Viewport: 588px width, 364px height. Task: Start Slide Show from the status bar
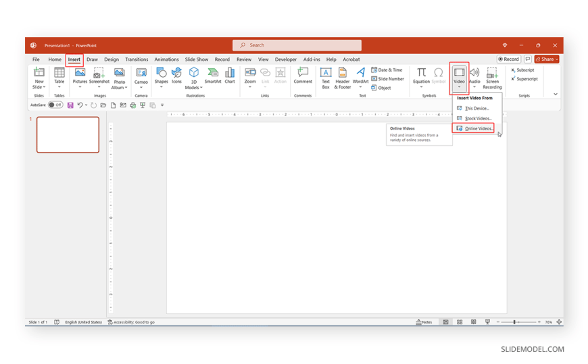pos(487,322)
